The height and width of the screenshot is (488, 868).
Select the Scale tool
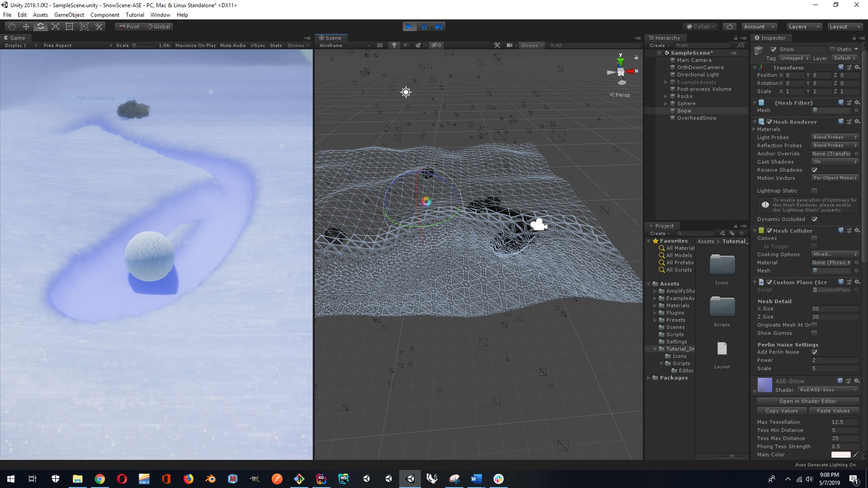(x=55, y=27)
